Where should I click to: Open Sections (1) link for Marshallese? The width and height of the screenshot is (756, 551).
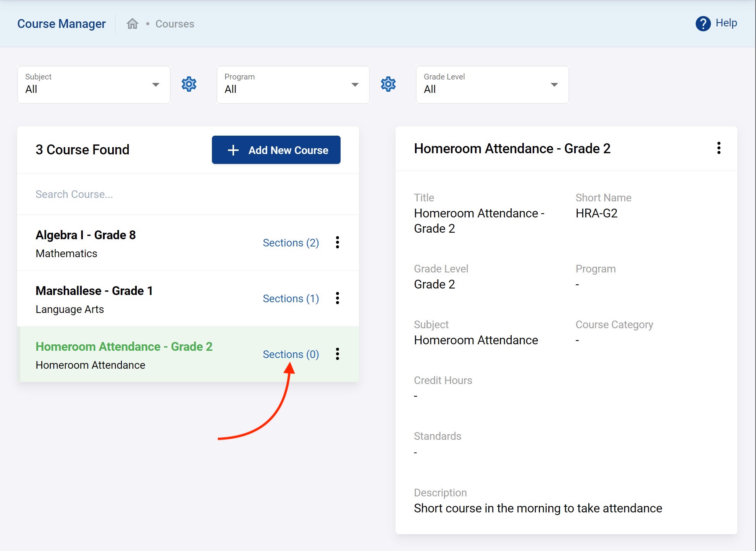pyautogui.click(x=291, y=298)
